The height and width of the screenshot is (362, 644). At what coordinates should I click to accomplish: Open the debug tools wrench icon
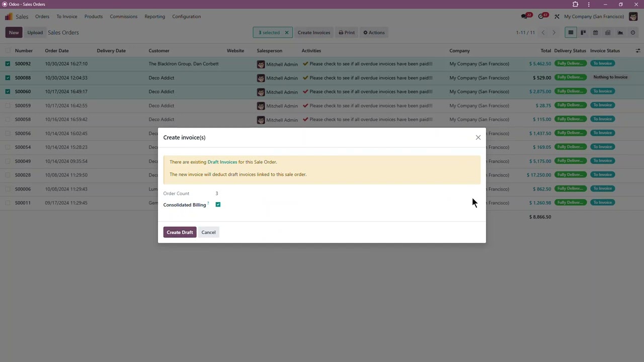(x=557, y=17)
